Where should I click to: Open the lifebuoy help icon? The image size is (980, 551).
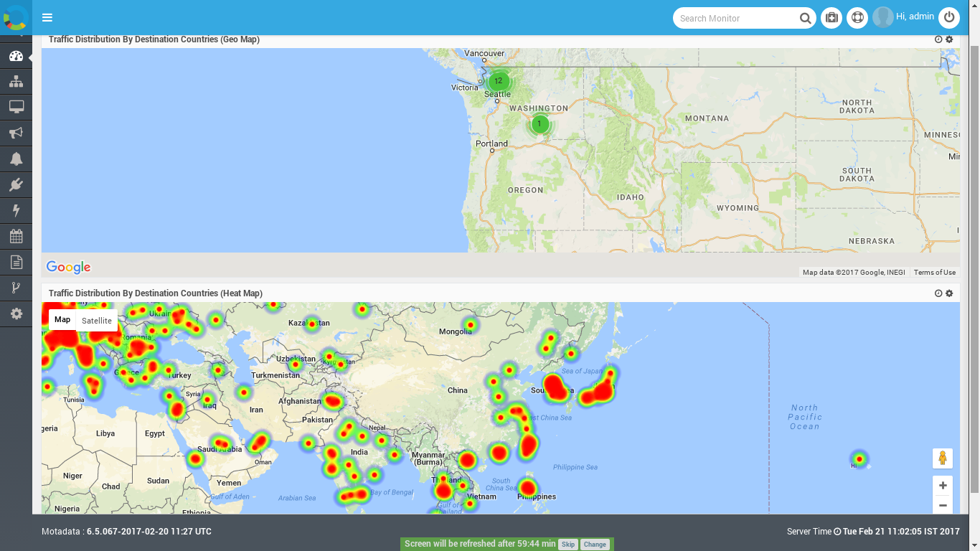coord(857,18)
